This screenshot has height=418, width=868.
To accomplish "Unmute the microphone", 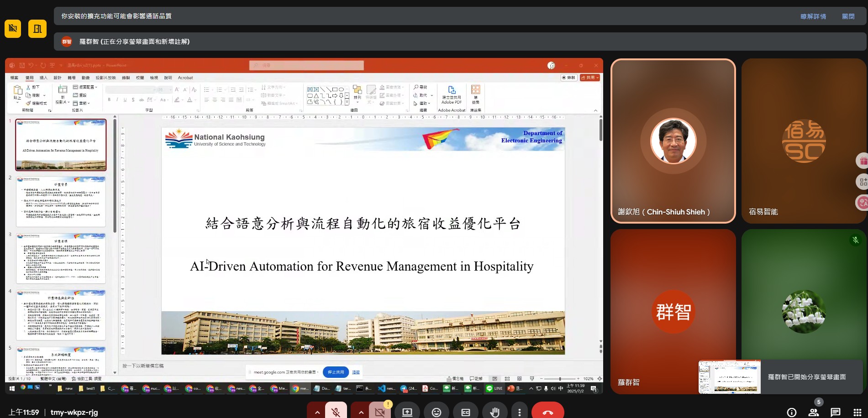I will (336, 412).
